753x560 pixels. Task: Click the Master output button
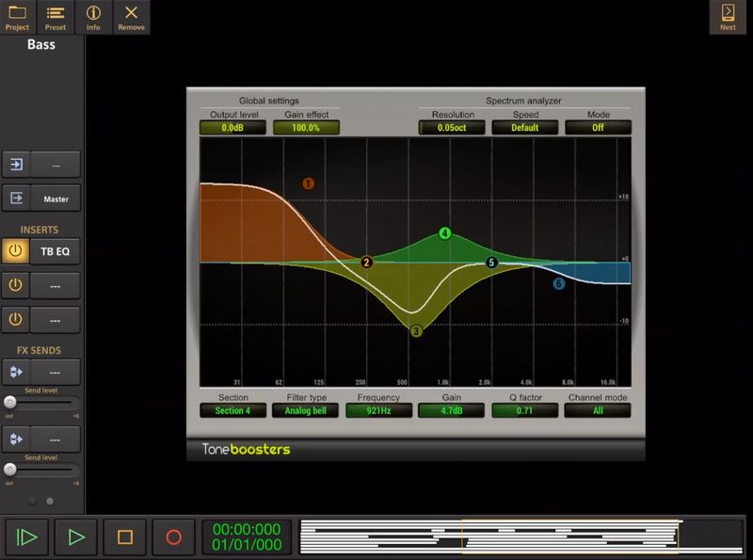click(55, 199)
